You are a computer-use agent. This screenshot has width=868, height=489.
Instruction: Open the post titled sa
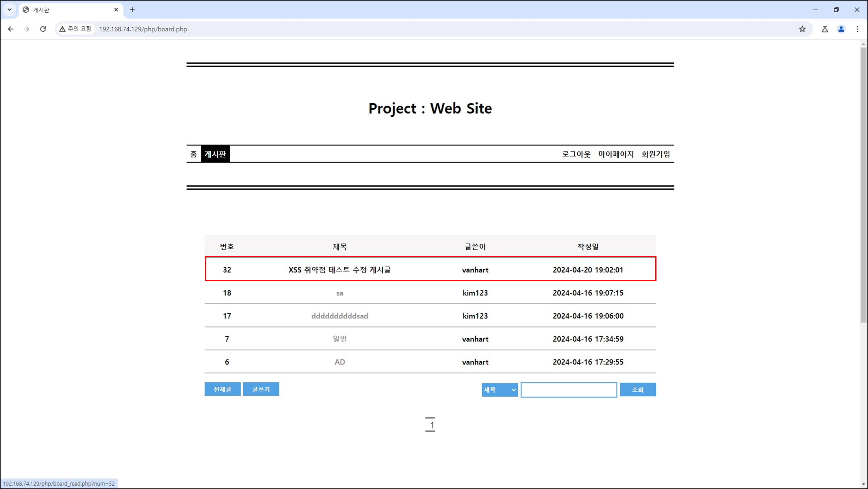click(340, 293)
